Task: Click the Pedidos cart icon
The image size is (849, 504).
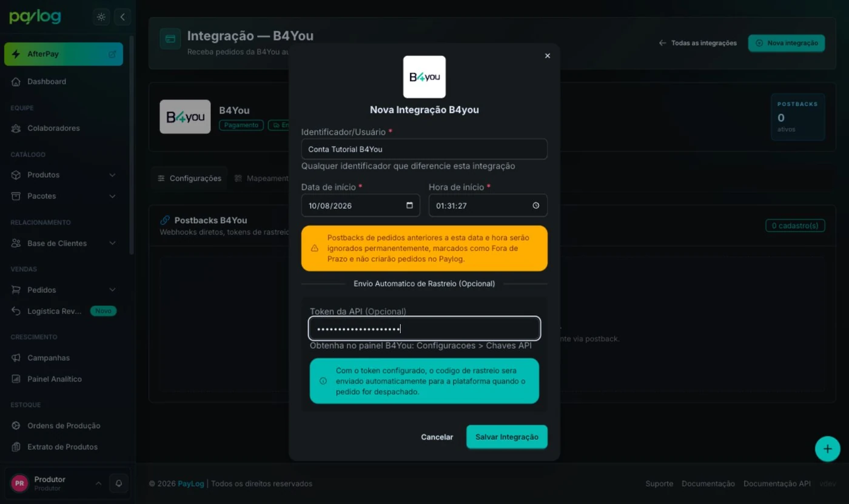Action: 16,290
